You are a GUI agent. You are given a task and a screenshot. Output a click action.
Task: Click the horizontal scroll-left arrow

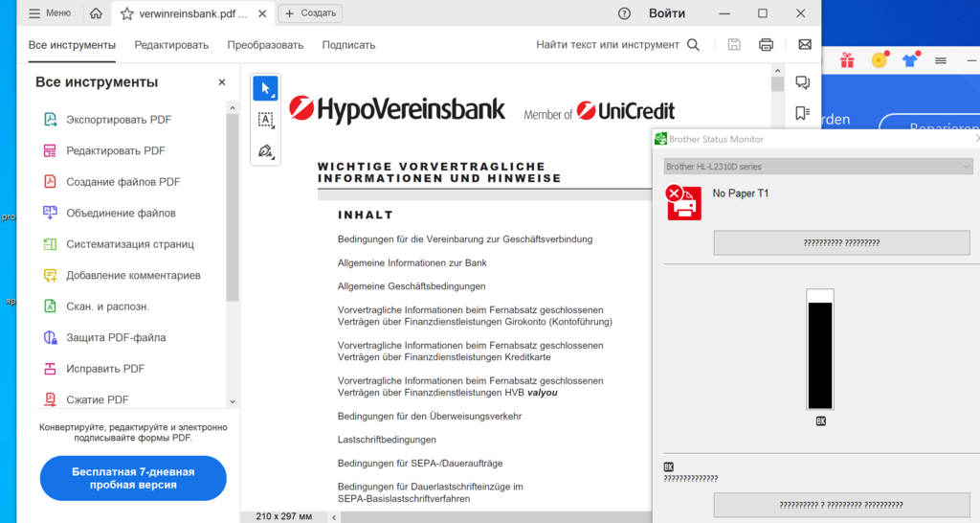(x=334, y=517)
